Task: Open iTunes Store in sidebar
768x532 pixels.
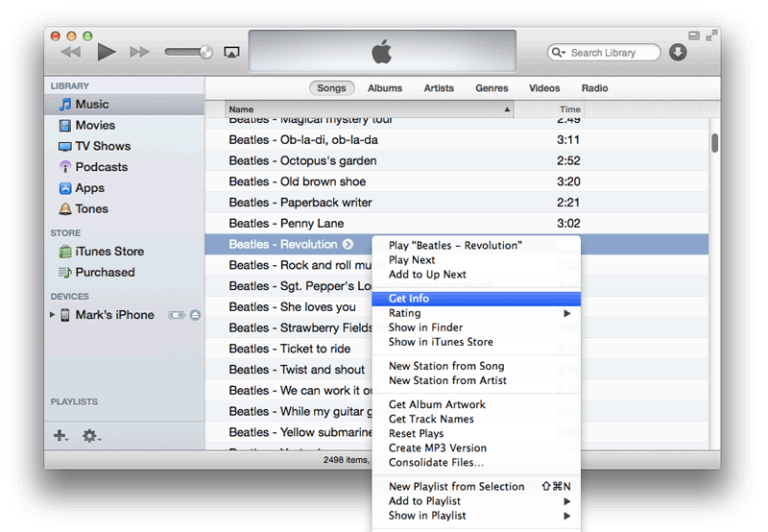Action: pos(108,252)
